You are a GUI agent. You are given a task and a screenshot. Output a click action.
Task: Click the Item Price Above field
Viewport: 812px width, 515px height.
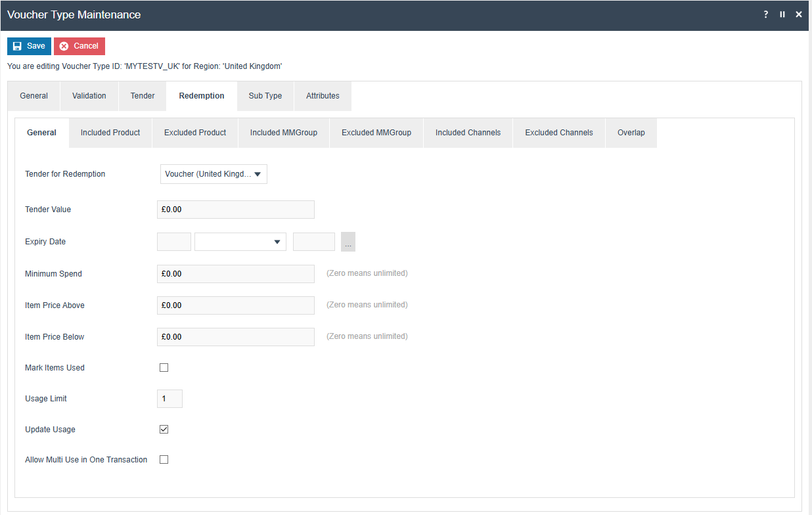tap(236, 305)
